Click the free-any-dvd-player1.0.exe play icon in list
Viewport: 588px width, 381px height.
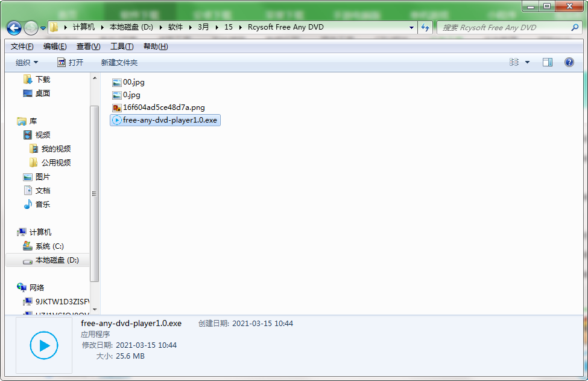click(x=117, y=120)
